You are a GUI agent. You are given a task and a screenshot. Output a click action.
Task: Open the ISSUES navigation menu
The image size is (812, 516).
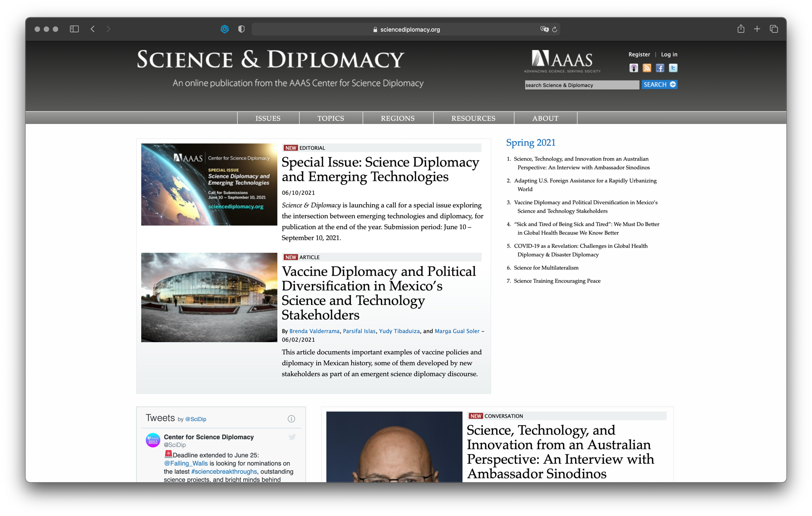[x=268, y=118]
